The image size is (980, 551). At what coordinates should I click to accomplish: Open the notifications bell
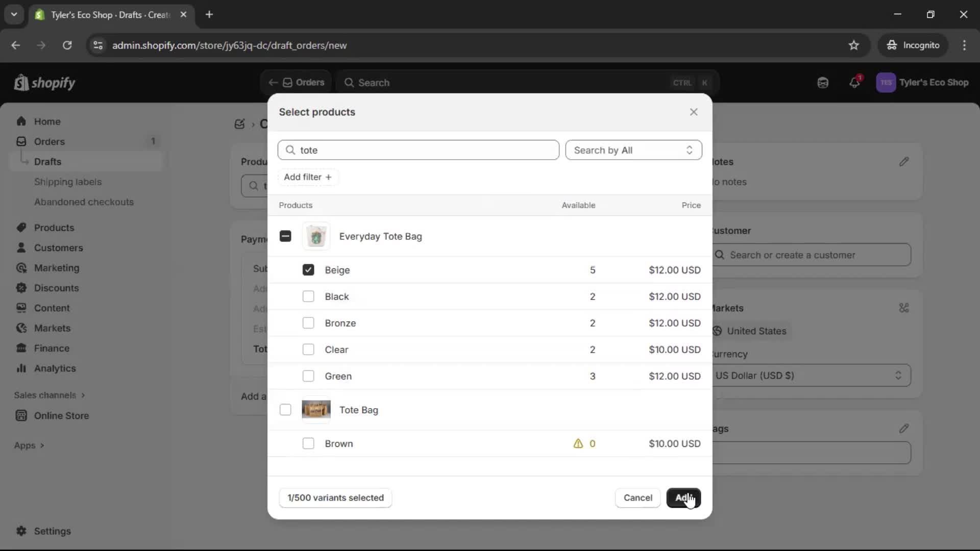[x=855, y=82]
